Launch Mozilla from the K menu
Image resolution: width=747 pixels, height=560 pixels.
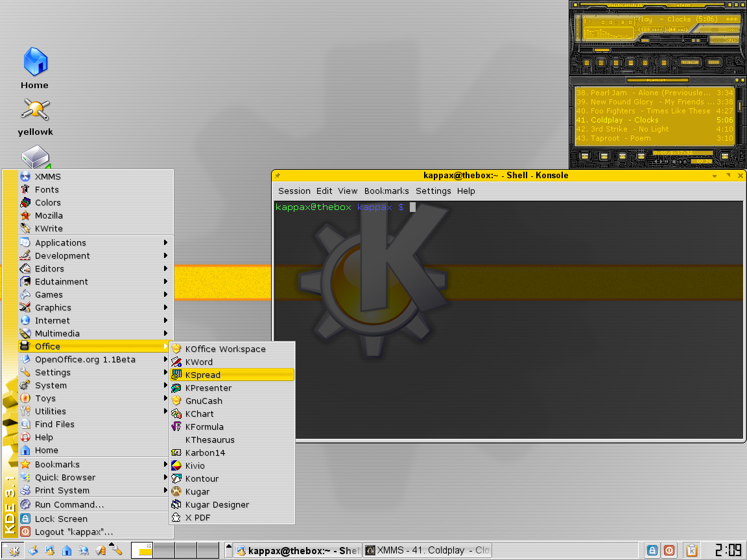point(96,215)
